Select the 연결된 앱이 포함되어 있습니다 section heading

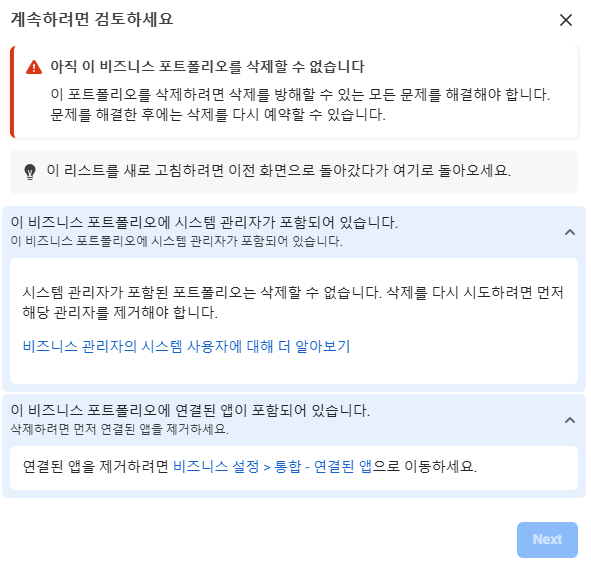[190, 410]
